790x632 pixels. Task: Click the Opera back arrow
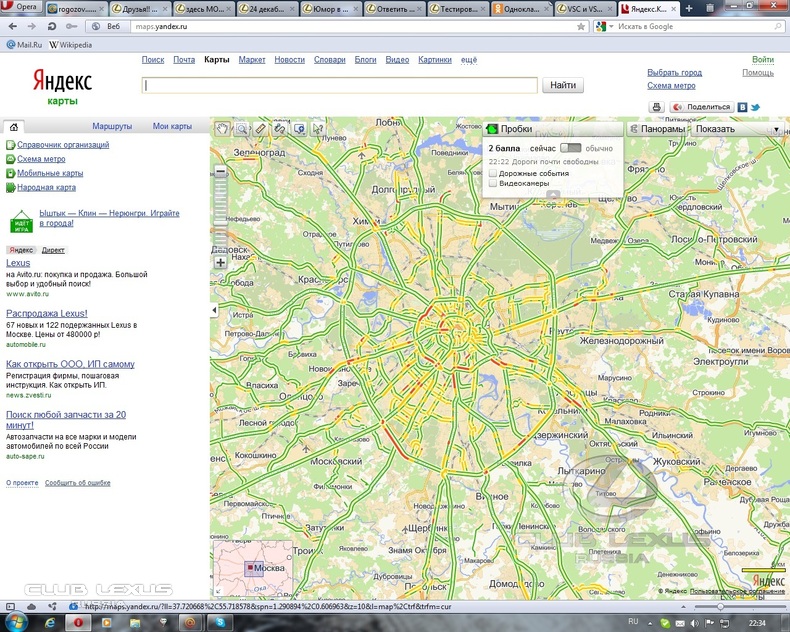(x=13, y=26)
